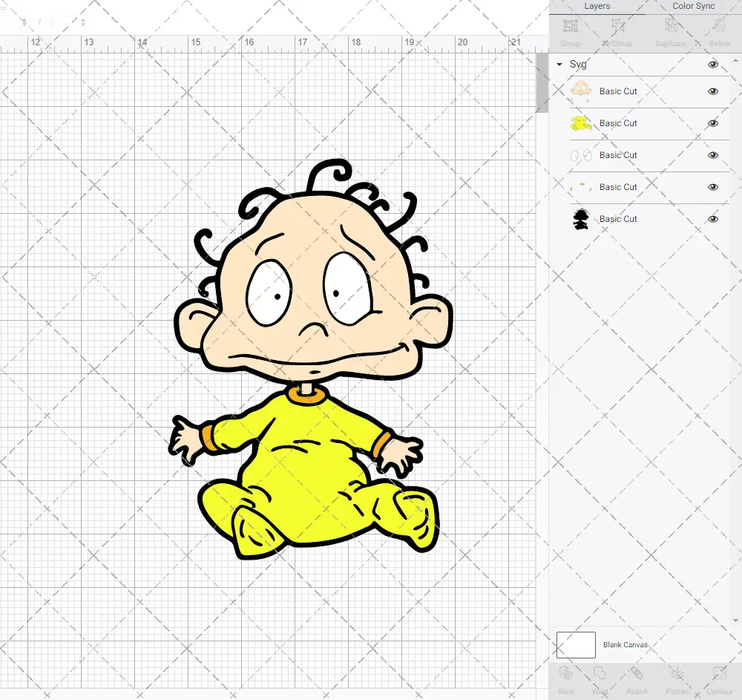Select the Flatten tool
The width and height of the screenshot is (742, 700).
[677, 674]
